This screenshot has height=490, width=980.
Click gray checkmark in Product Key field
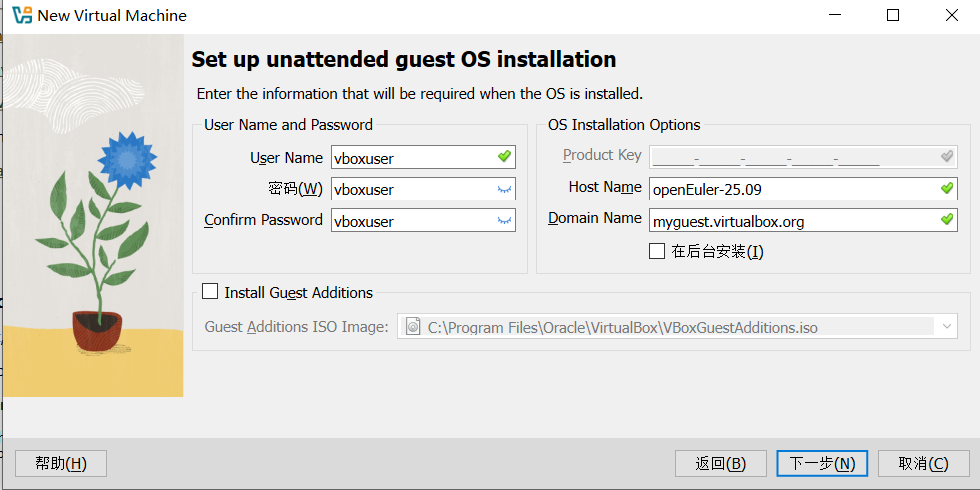tap(947, 156)
